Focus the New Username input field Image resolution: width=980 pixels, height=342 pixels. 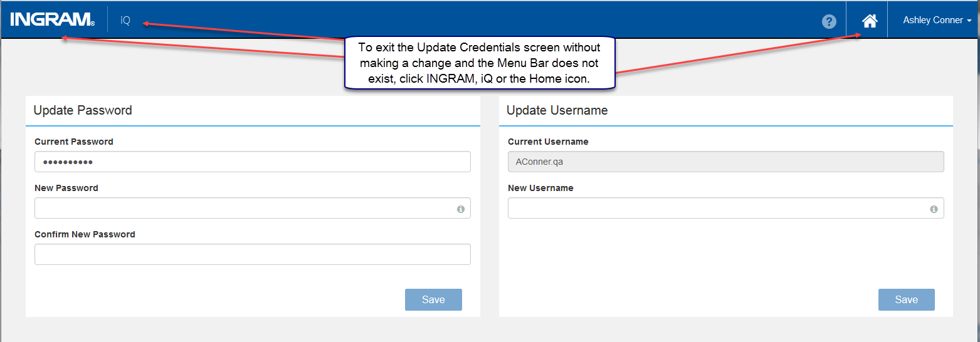pyautogui.click(x=725, y=208)
